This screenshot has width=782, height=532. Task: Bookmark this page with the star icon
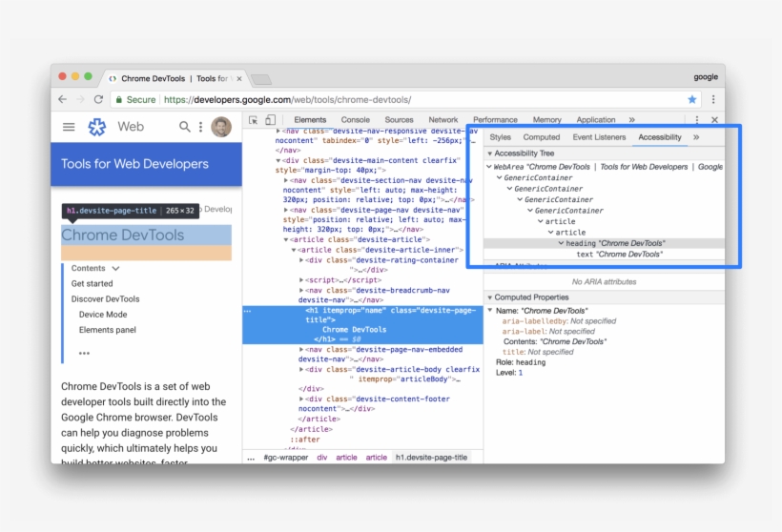tap(692, 99)
